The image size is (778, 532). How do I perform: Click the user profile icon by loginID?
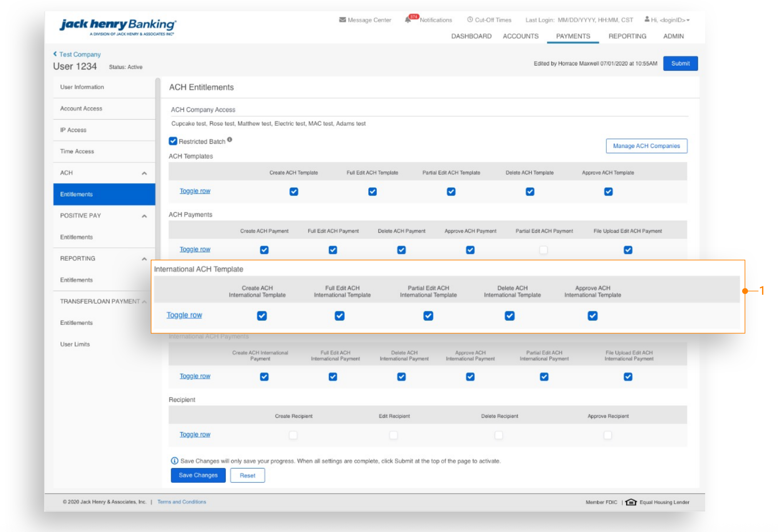pyautogui.click(x=647, y=19)
